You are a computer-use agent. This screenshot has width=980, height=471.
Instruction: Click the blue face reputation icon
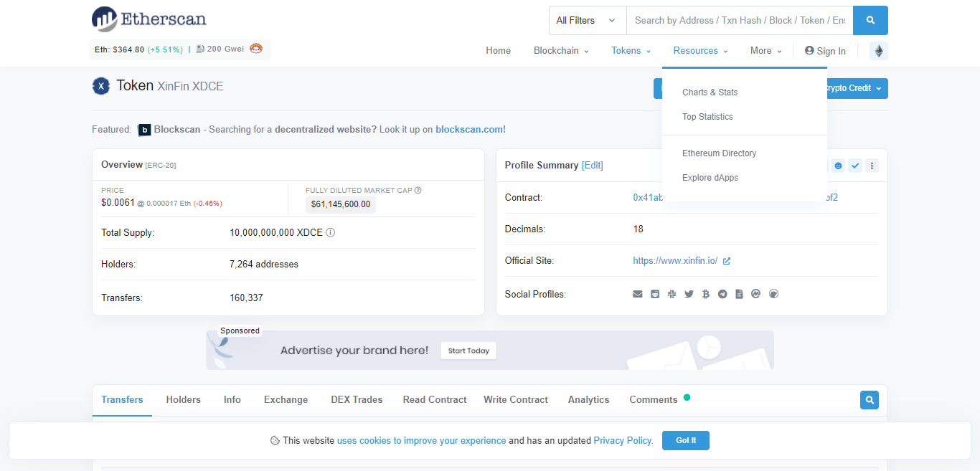click(838, 166)
